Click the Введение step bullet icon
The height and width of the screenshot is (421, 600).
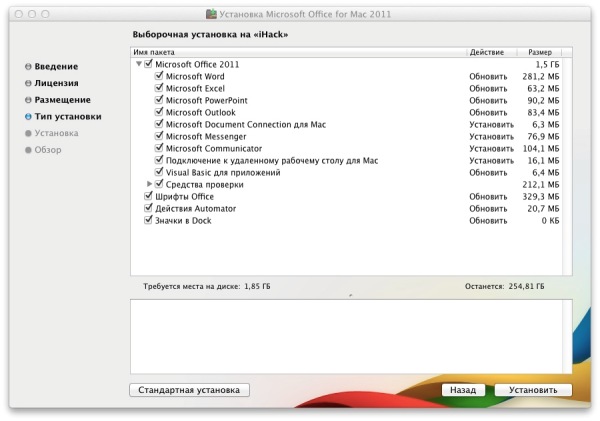pos(28,67)
